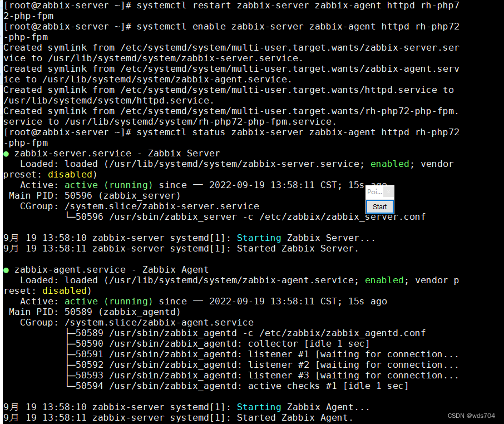The width and height of the screenshot is (504, 424).
Task: Click the green 'enabled' word on zabbix-server Loaded line
Action: (389, 164)
